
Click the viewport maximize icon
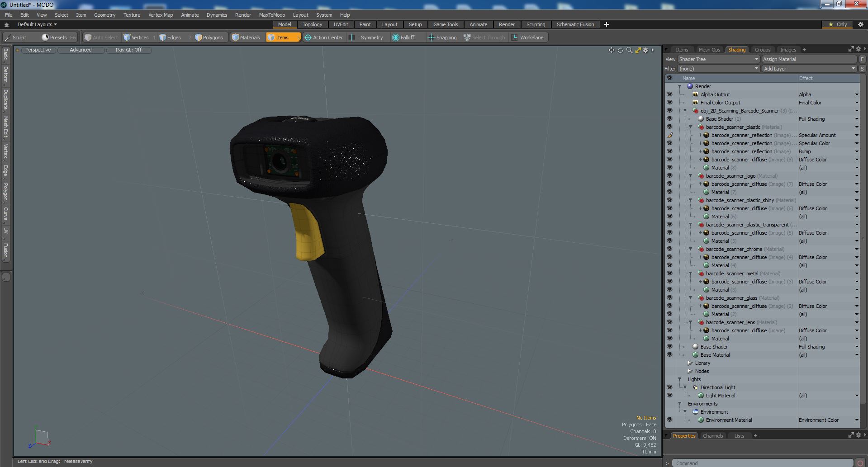pyautogui.click(x=638, y=50)
